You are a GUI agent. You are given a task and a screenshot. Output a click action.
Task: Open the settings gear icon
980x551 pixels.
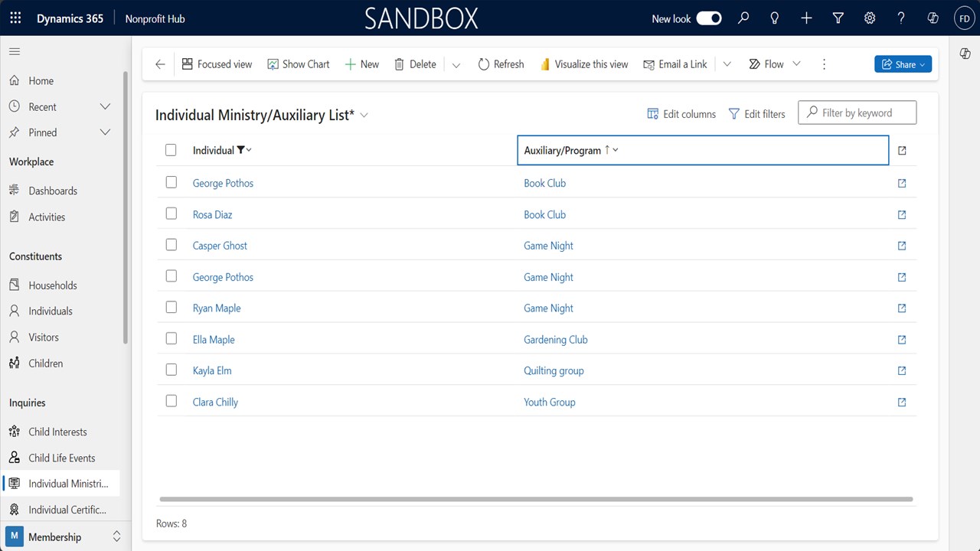(x=870, y=18)
